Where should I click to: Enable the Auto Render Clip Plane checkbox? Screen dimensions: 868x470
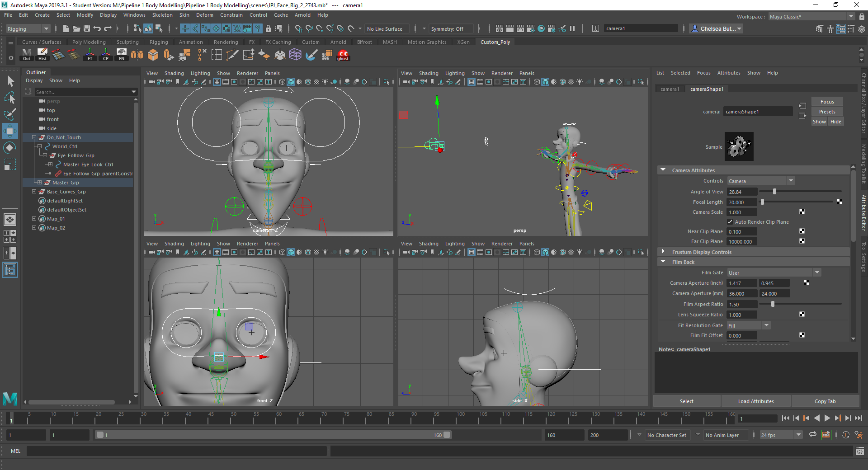tap(730, 221)
